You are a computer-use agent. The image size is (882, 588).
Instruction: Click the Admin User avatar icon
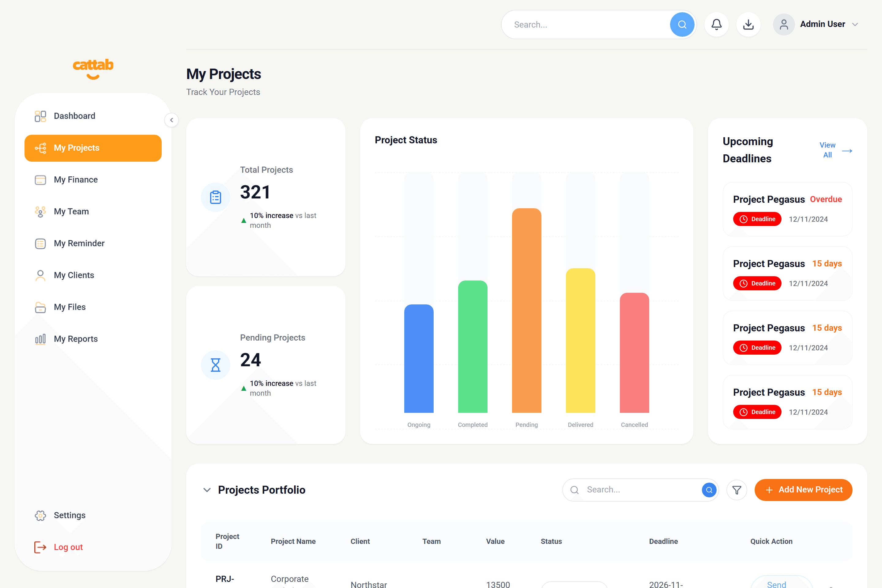[x=784, y=25]
